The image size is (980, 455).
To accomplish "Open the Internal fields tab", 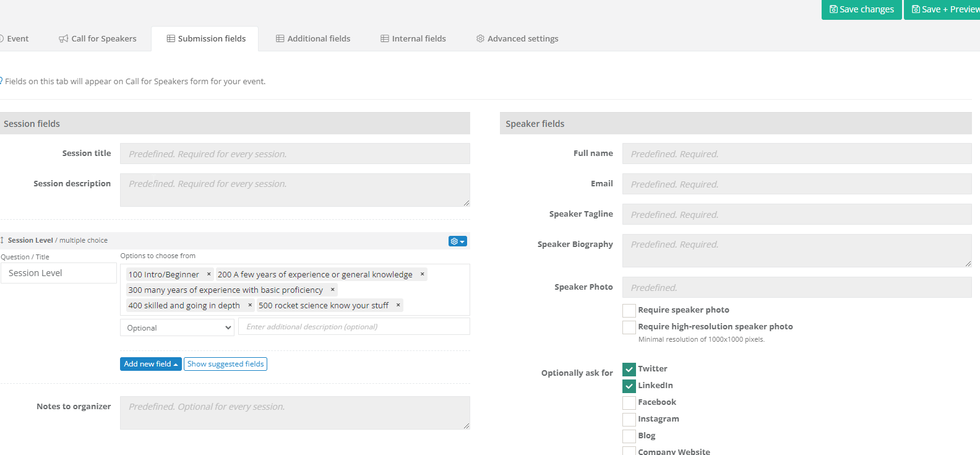I will pos(413,38).
